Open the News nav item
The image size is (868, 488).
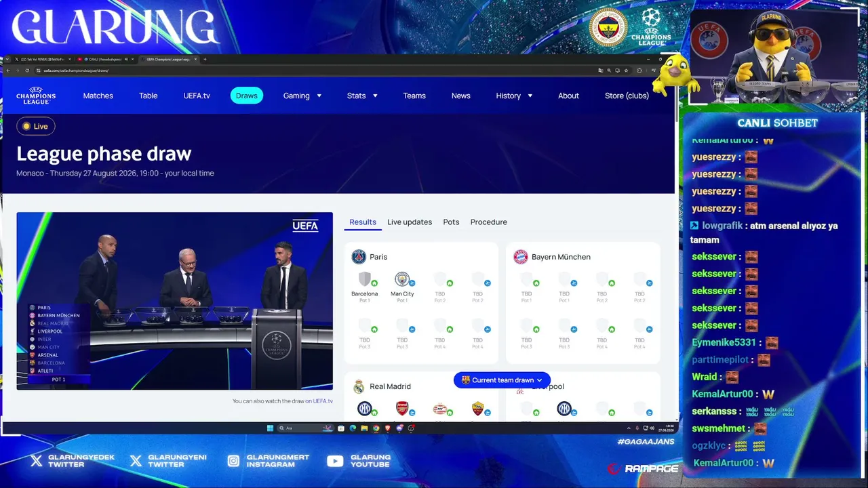click(461, 96)
